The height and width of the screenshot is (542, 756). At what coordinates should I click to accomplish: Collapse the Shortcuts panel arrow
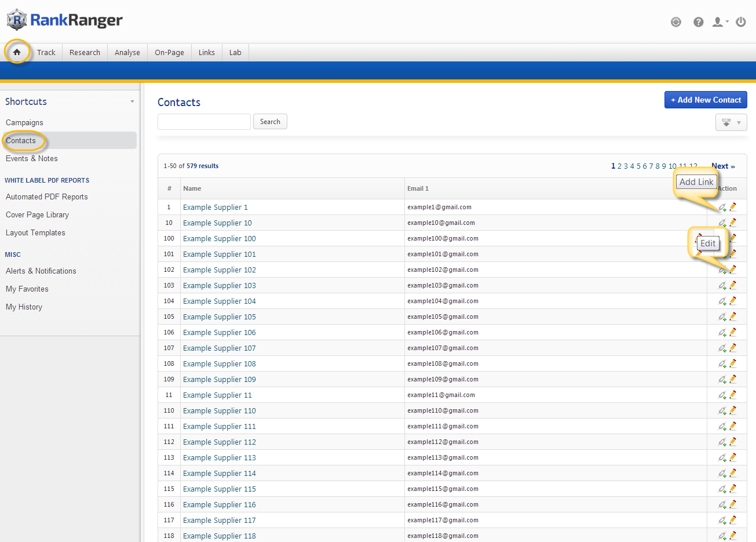click(132, 101)
